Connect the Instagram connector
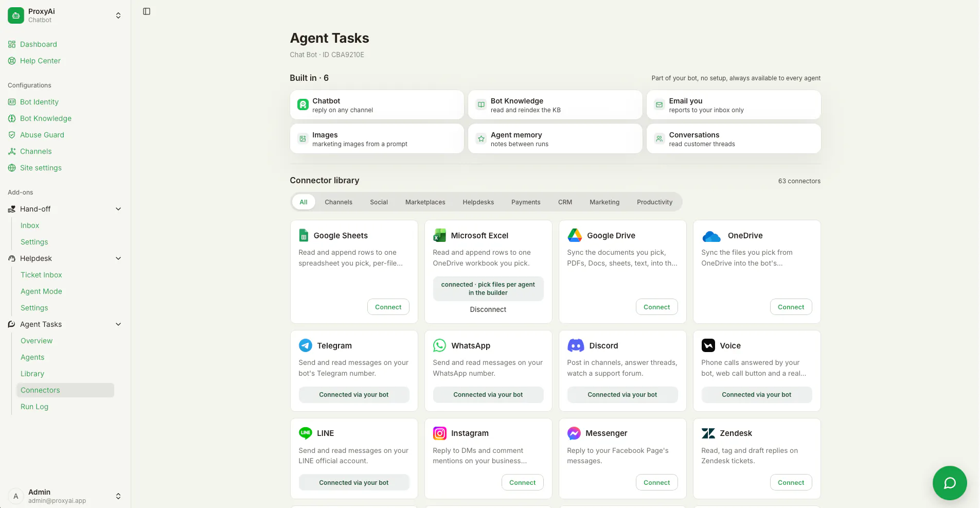 (523, 482)
